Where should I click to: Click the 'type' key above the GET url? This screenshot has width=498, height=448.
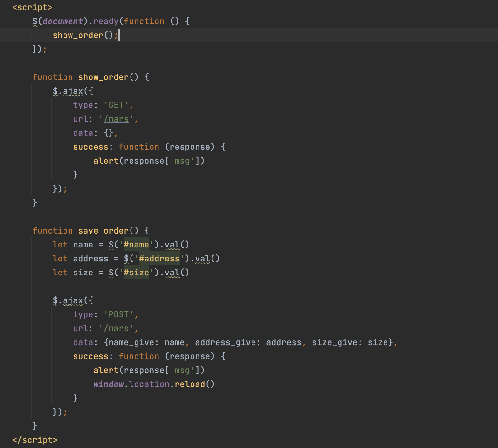(x=83, y=105)
